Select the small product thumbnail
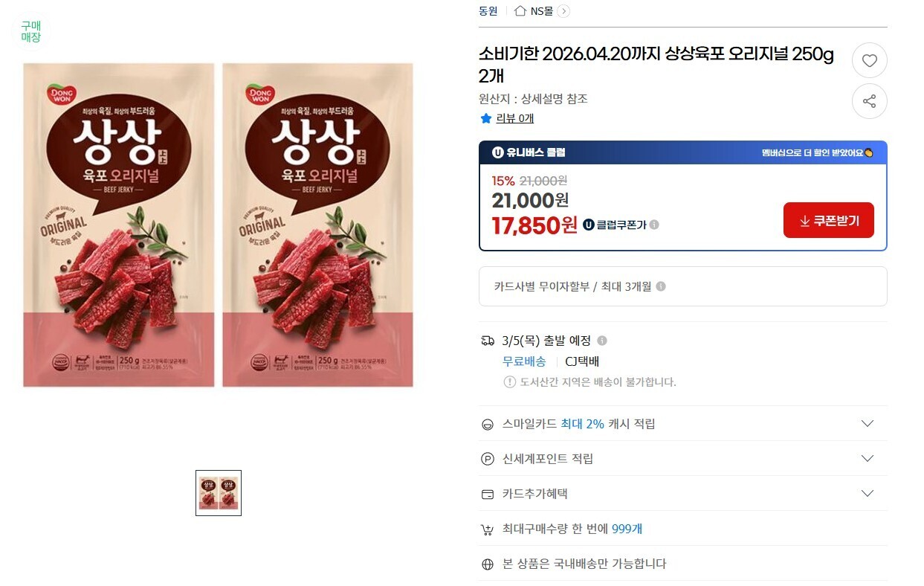Screen dimensions: 924x586 coord(219,492)
